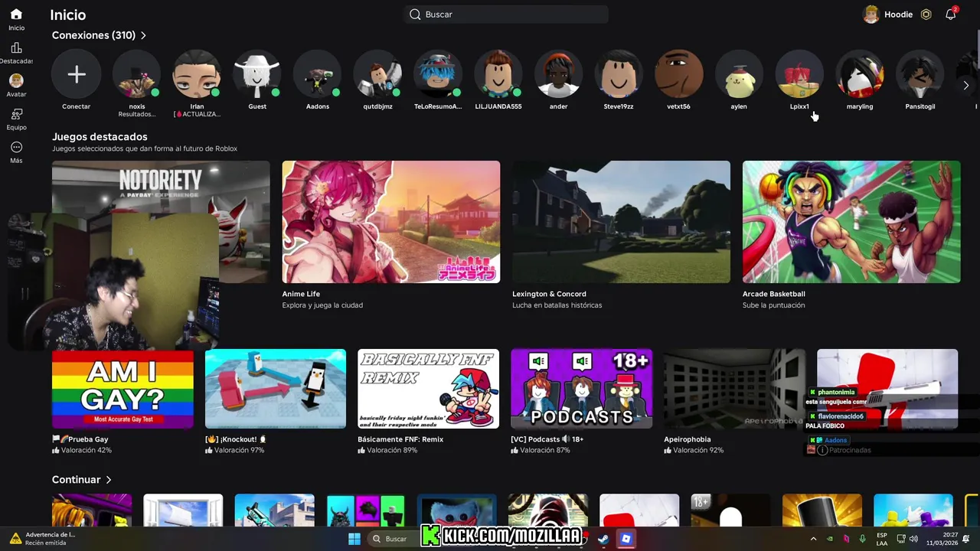Screen dimensions: 980x551
Task: Click the Apeirophobia game title
Action: (688, 439)
